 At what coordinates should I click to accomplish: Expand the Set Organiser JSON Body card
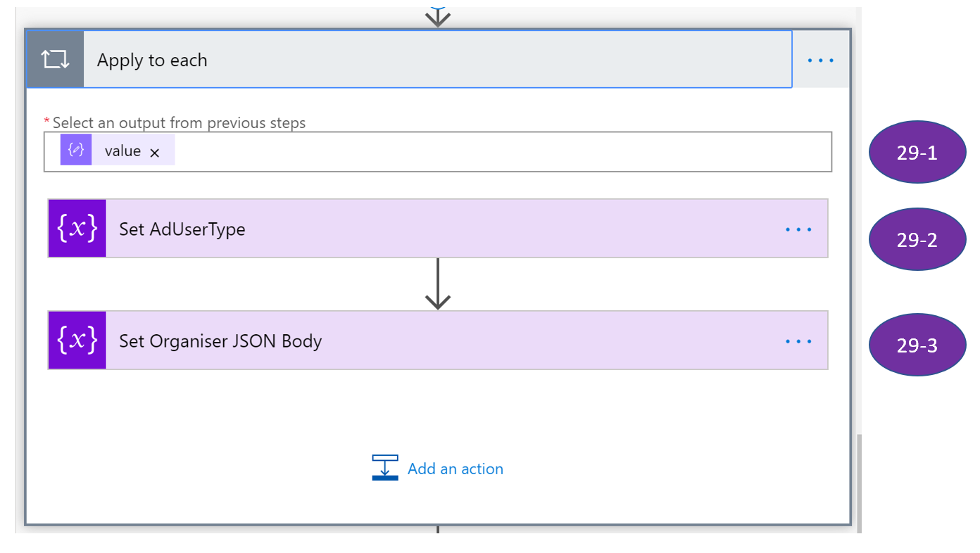[422, 341]
